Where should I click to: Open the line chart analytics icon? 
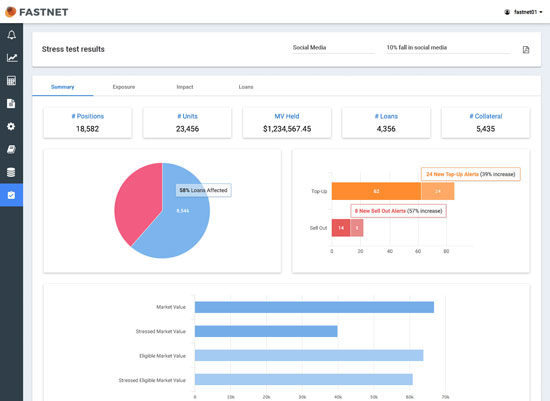pos(12,58)
